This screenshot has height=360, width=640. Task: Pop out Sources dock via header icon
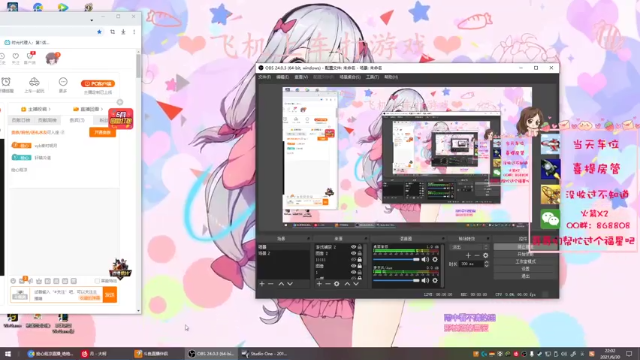coord(365,238)
